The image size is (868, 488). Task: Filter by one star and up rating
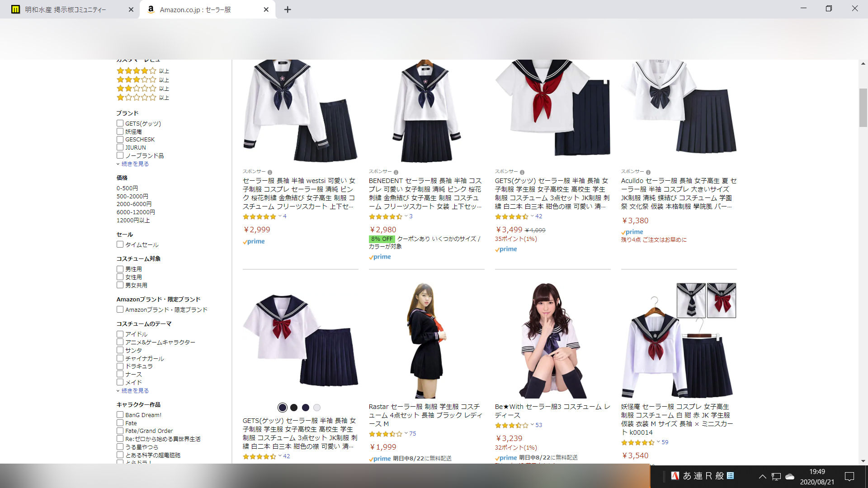142,97
